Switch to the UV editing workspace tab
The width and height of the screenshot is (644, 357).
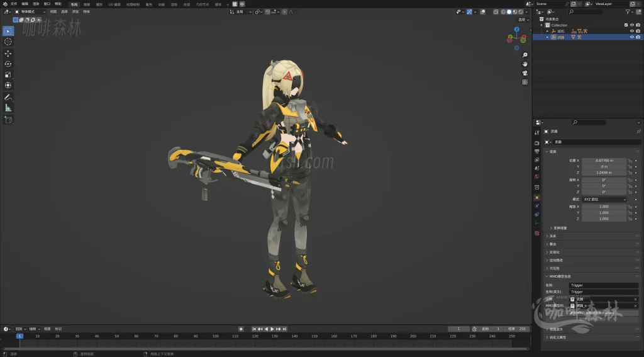coord(114,4)
